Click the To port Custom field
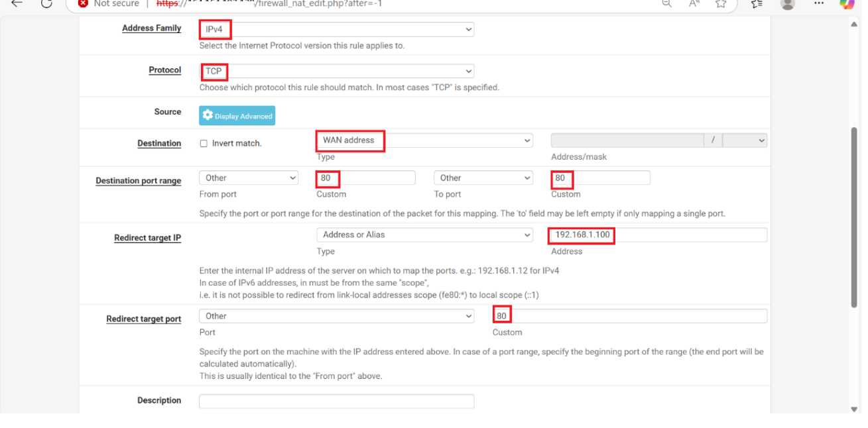 (x=601, y=178)
